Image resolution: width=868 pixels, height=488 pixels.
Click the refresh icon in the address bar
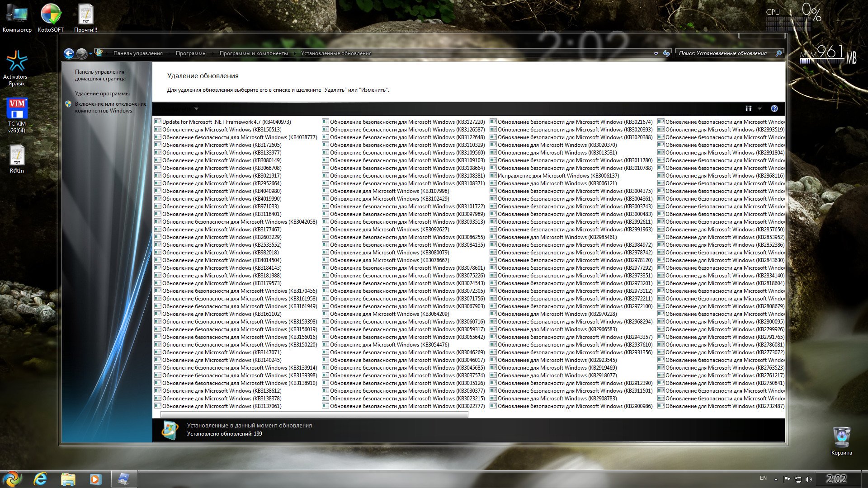click(666, 53)
